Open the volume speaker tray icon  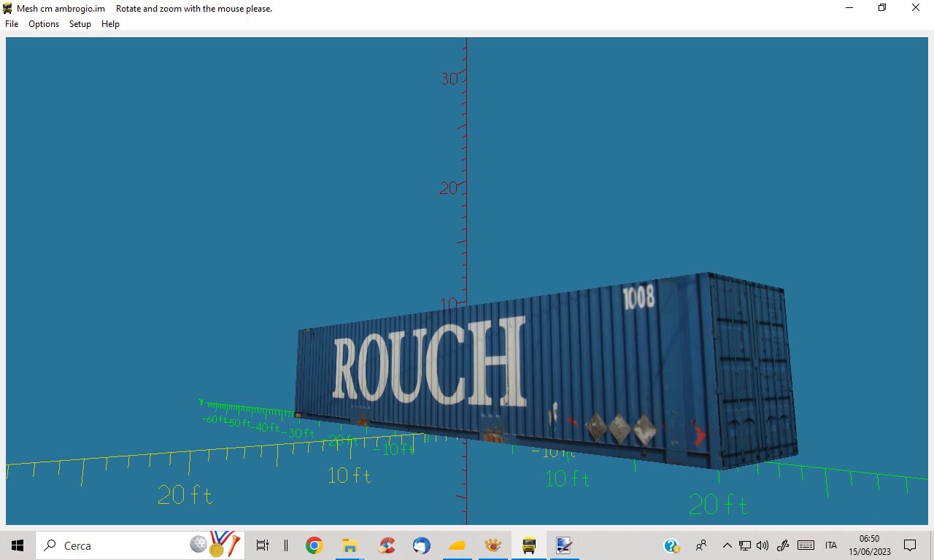click(x=763, y=545)
